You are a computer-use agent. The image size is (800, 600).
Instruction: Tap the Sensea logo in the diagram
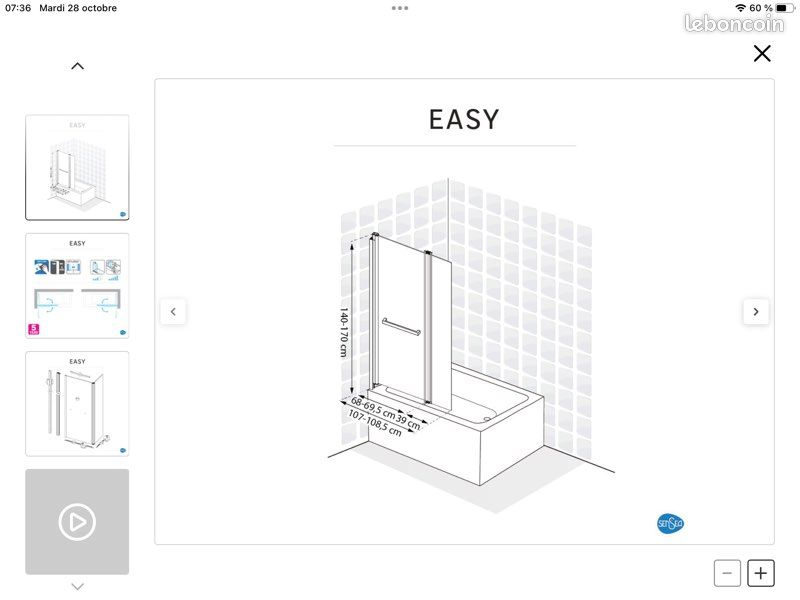(670, 523)
